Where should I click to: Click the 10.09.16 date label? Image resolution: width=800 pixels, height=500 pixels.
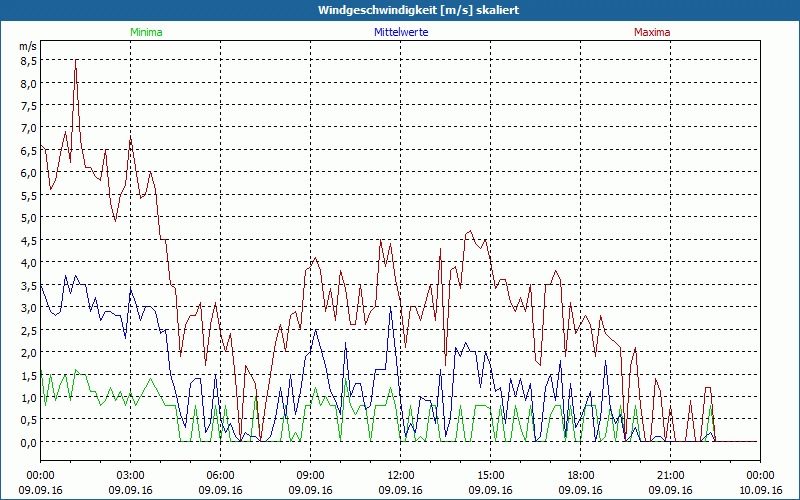760,490
